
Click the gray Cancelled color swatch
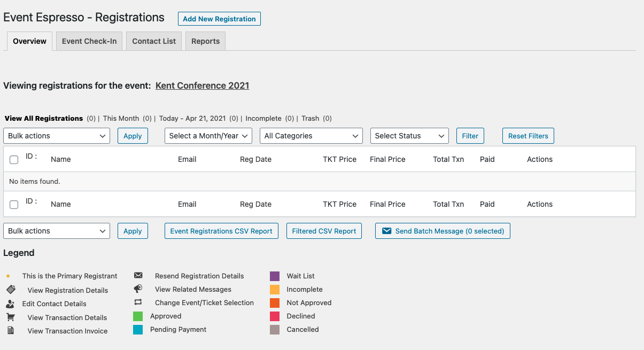click(x=275, y=330)
